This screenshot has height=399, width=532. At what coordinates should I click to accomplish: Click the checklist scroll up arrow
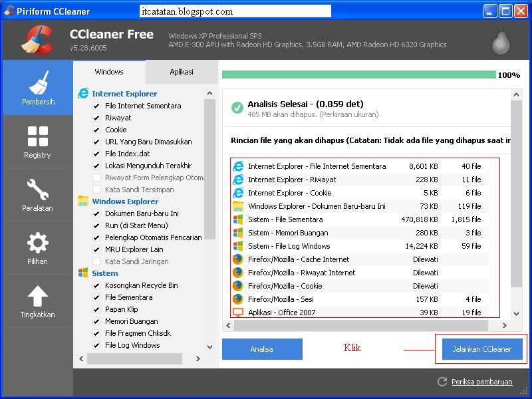[209, 93]
